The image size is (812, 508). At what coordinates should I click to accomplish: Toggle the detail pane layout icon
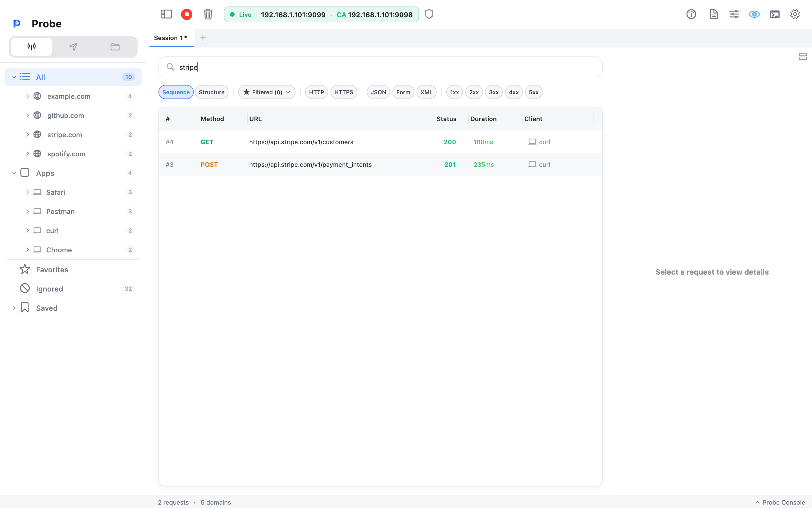tap(803, 56)
